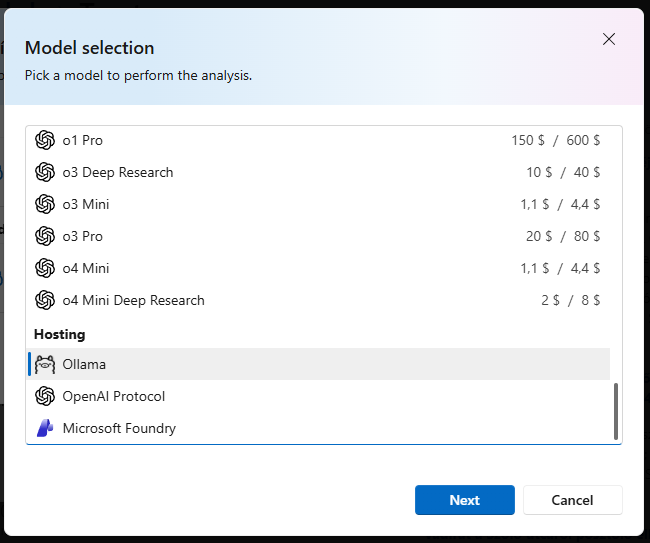
Task: Click the OpenAI icon next to o3 Deep Research
Action: tap(45, 172)
